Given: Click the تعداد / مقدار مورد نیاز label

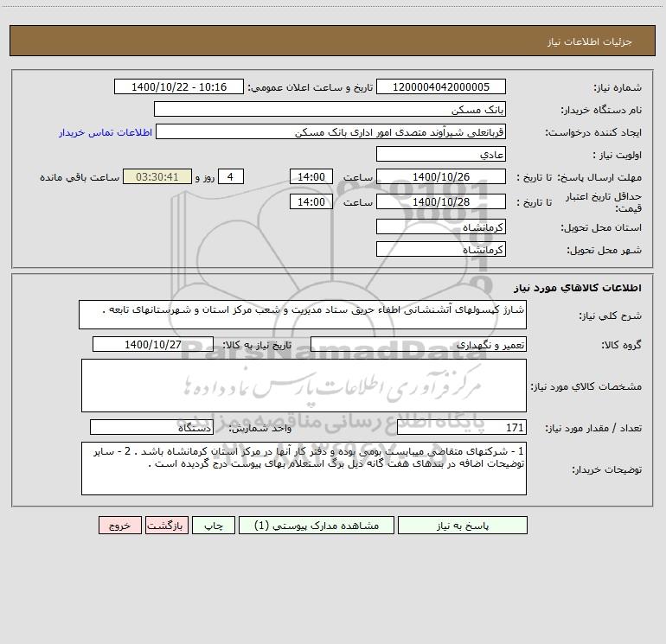Looking at the screenshot, I should (593, 429).
